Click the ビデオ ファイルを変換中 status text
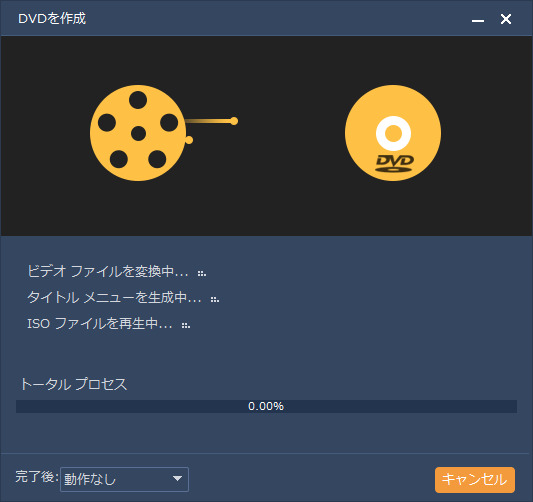Image resolution: width=533 pixels, height=502 pixels. [108, 272]
